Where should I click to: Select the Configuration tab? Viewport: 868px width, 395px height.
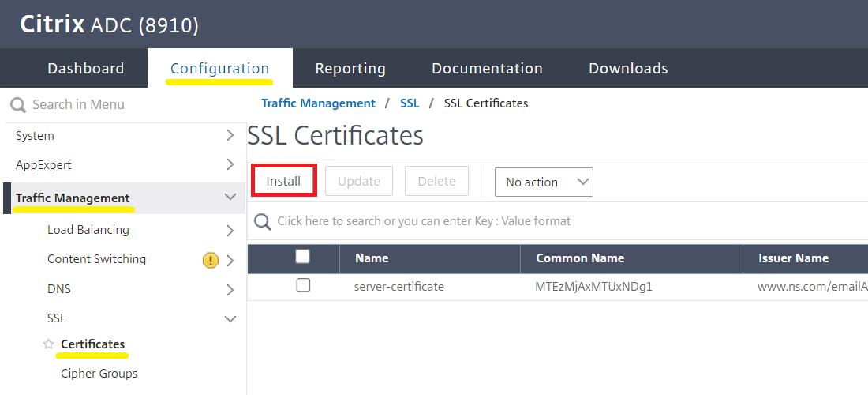pyautogui.click(x=220, y=68)
